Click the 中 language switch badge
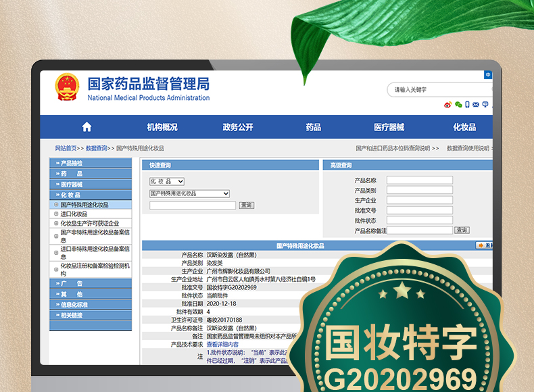The height and width of the screenshot is (392, 534). [x=488, y=74]
